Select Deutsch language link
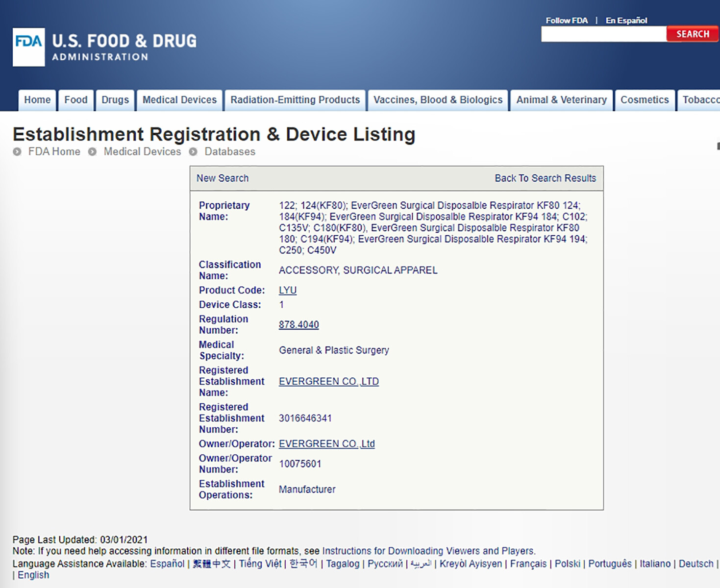 [696, 563]
